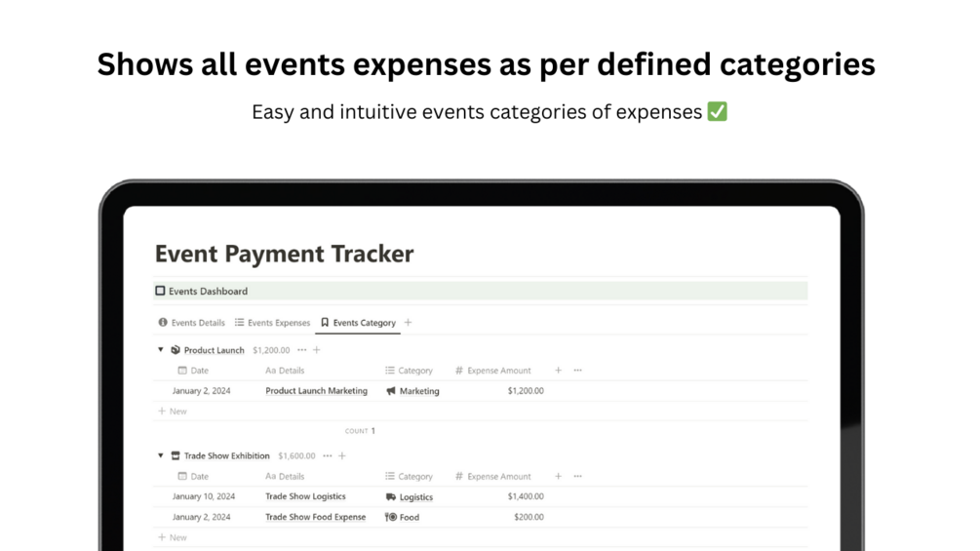980x551 pixels.
Task: Click the January 10, 2024 date cell
Action: tap(204, 496)
